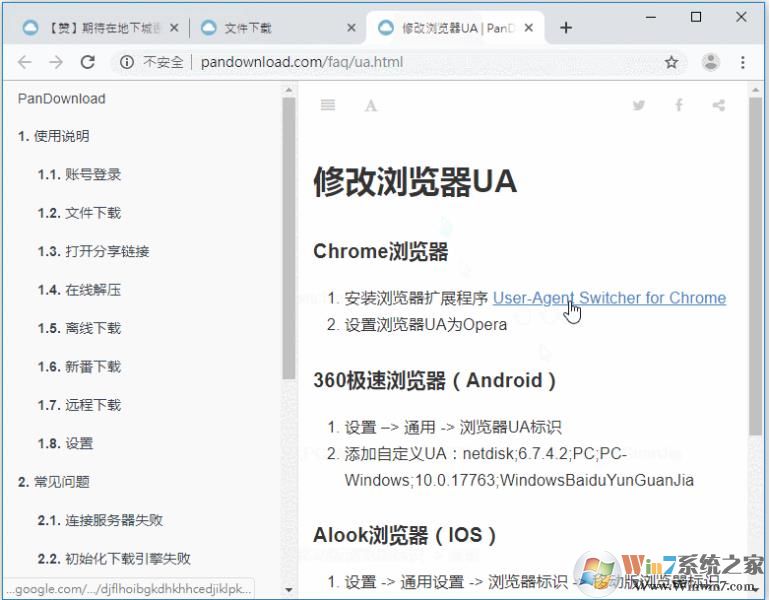This screenshot has width=771, height=600.
Task: Reload the page with the refresh icon
Action: 88,62
